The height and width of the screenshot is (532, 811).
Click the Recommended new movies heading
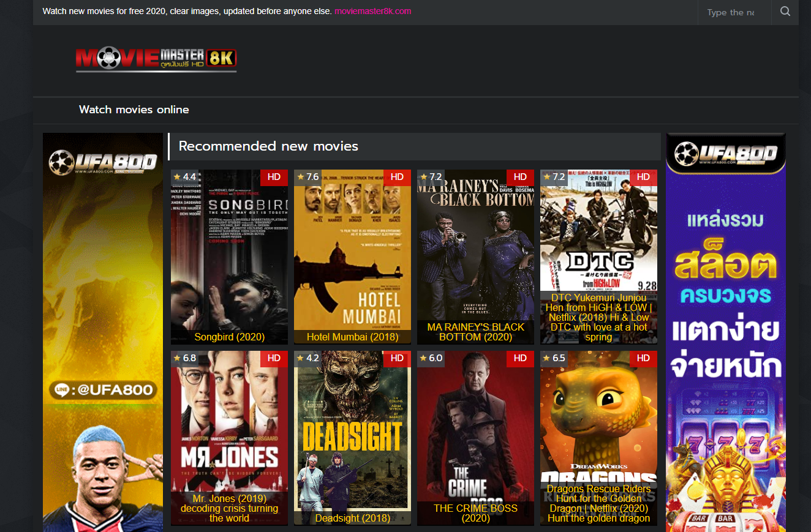pos(268,146)
